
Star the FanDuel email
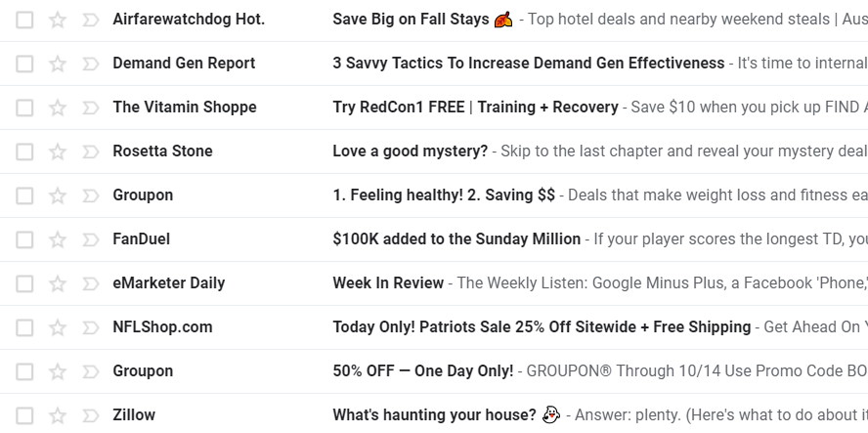[x=58, y=239]
